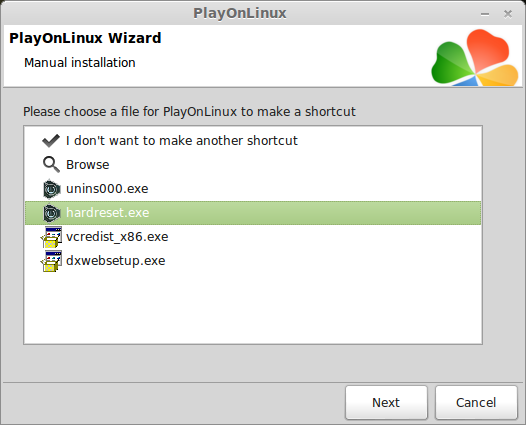This screenshot has height=425, width=526.
Task: Choose the Browse list entry
Action: tap(88, 165)
